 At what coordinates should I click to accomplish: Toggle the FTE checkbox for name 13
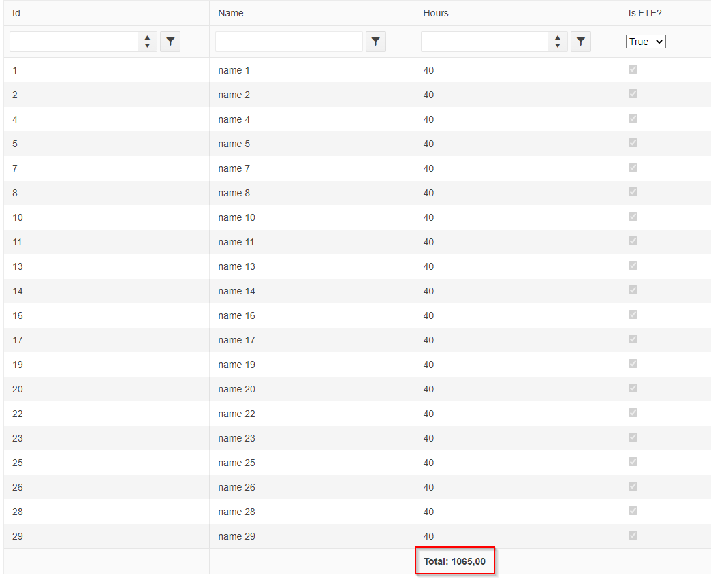point(633,266)
